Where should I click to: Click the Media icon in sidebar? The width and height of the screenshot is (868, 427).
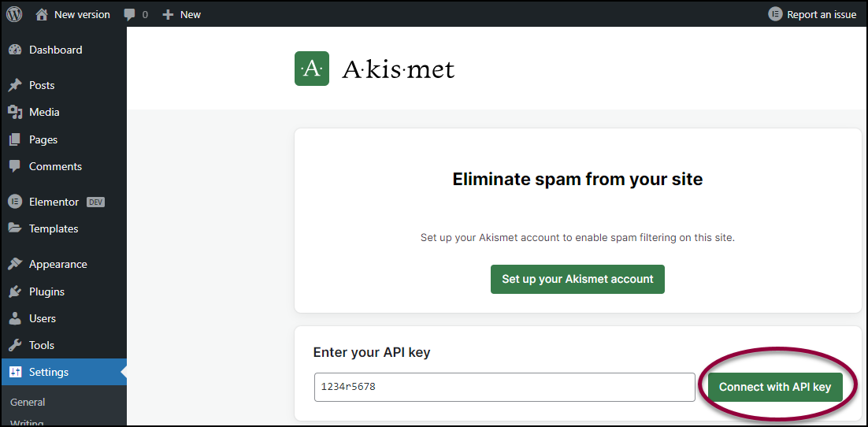(x=15, y=113)
